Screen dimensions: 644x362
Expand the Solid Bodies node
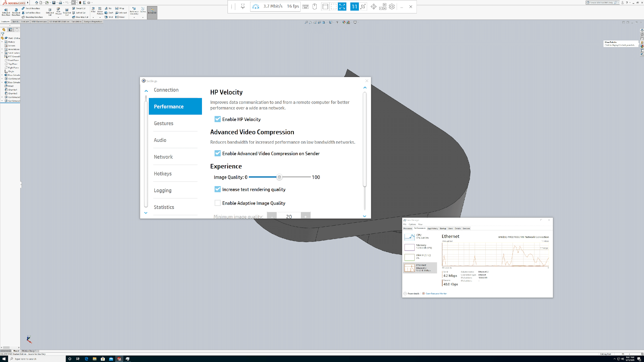click(2, 53)
